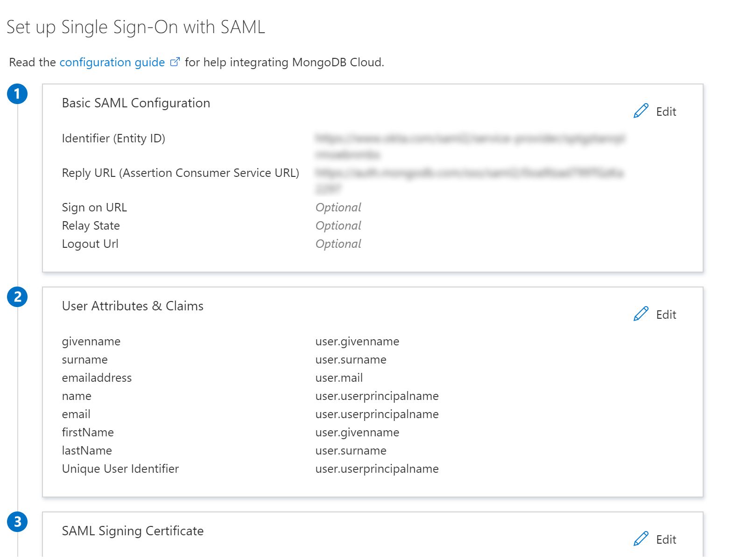Select the step 2 number badge
This screenshot has width=747, height=560.
click(17, 297)
